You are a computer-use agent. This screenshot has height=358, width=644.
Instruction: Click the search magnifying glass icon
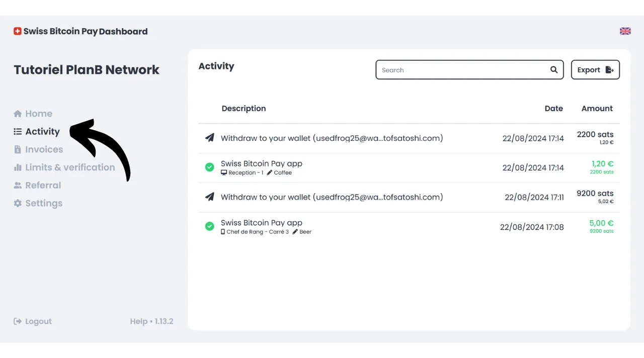tap(553, 70)
